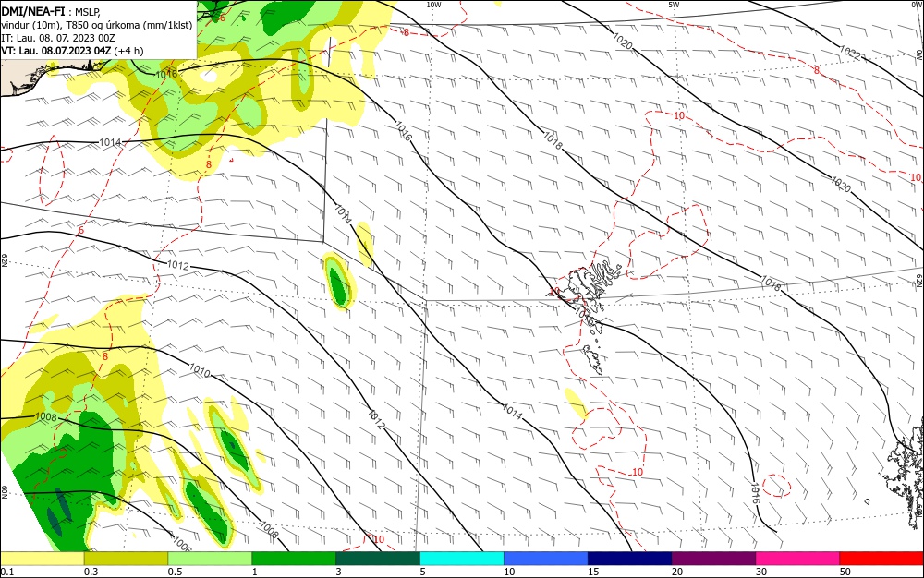Click legend value "30"
This screenshot has width=924, height=578.
(x=760, y=572)
